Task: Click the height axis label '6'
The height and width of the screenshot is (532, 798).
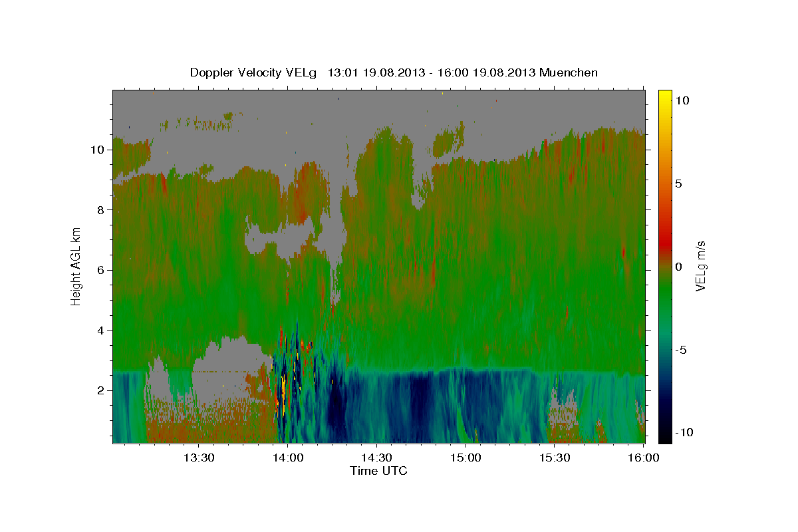Action: click(101, 270)
